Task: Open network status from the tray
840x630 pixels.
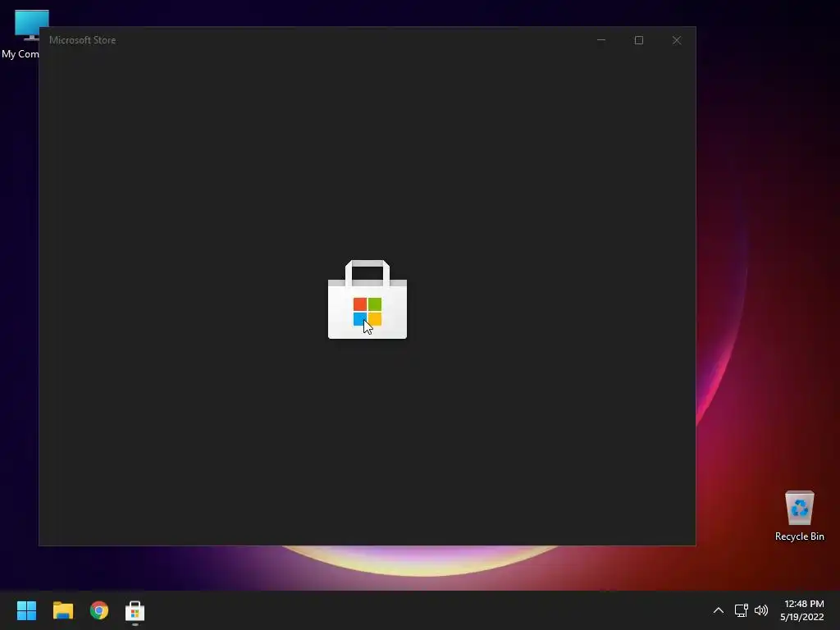Action: (x=741, y=610)
